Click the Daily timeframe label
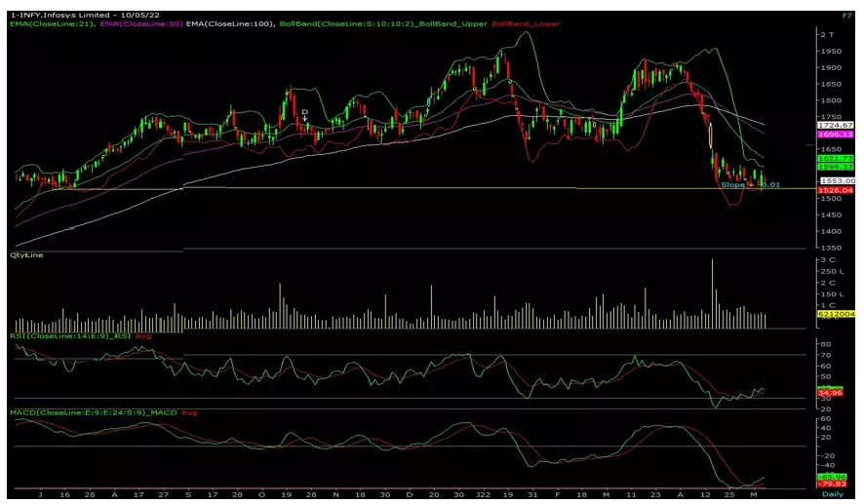 click(832, 495)
